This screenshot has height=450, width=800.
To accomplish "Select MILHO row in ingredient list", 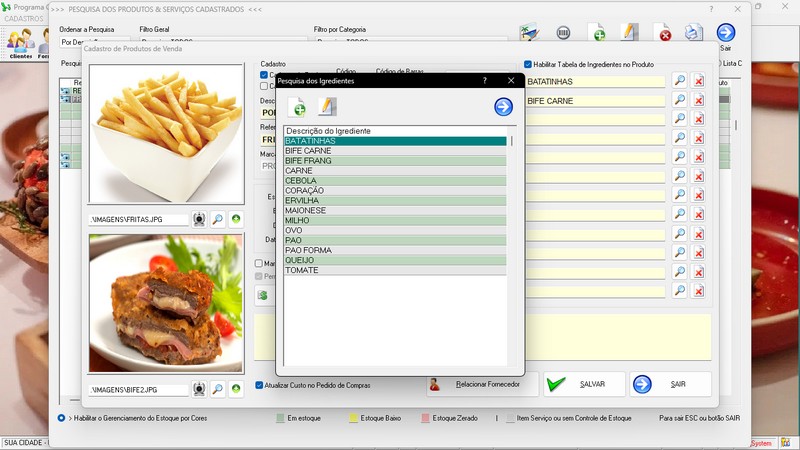I will click(395, 220).
